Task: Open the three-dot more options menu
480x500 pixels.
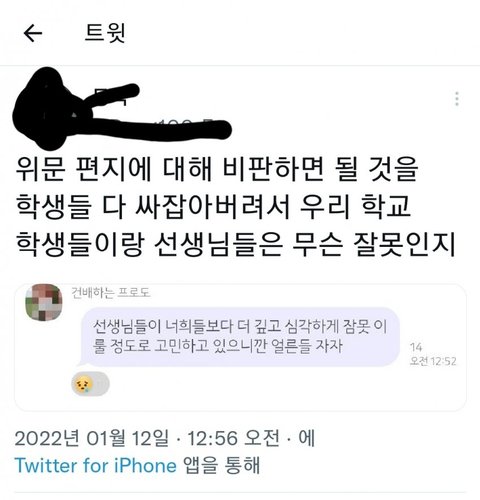Action: click(x=457, y=99)
